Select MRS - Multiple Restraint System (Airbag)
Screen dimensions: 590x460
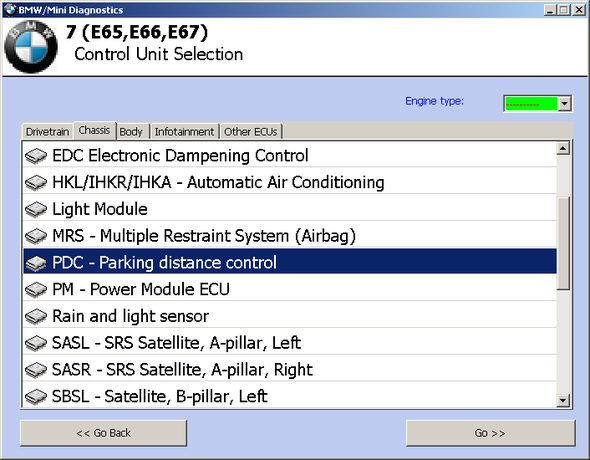click(290, 236)
